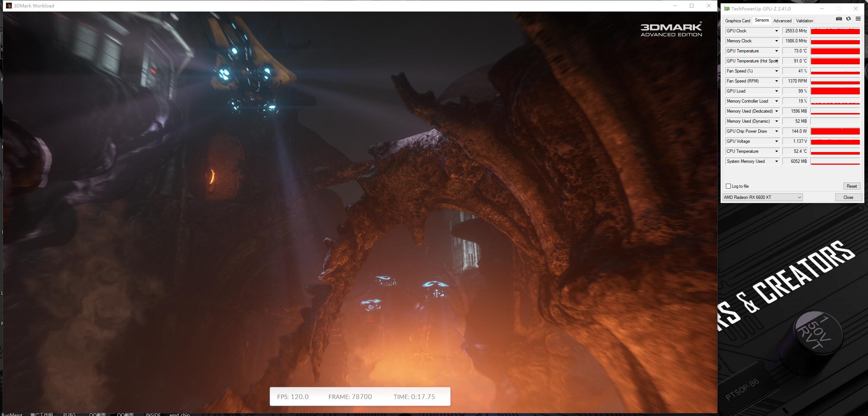Expand the Fan Speed (RPM) dropdown
Image resolution: width=868 pixels, height=416 pixels.
pyautogui.click(x=776, y=81)
